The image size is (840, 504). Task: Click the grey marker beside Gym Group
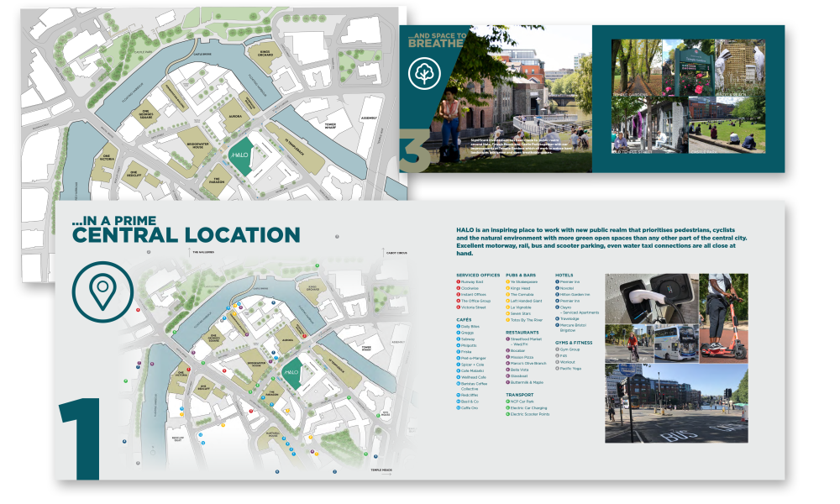(x=558, y=349)
